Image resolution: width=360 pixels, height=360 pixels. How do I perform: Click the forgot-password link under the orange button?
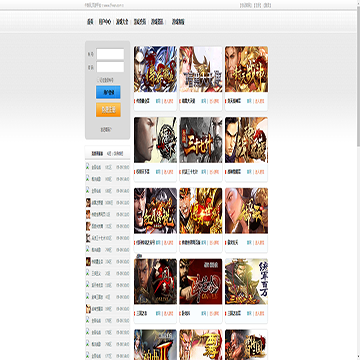[x=106, y=130]
